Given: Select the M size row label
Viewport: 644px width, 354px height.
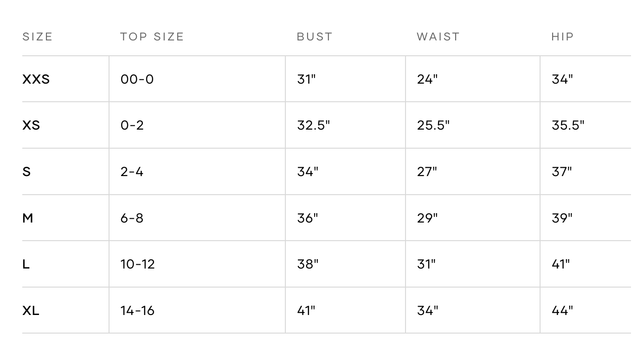Looking at the screenshot, I should 28,218.
